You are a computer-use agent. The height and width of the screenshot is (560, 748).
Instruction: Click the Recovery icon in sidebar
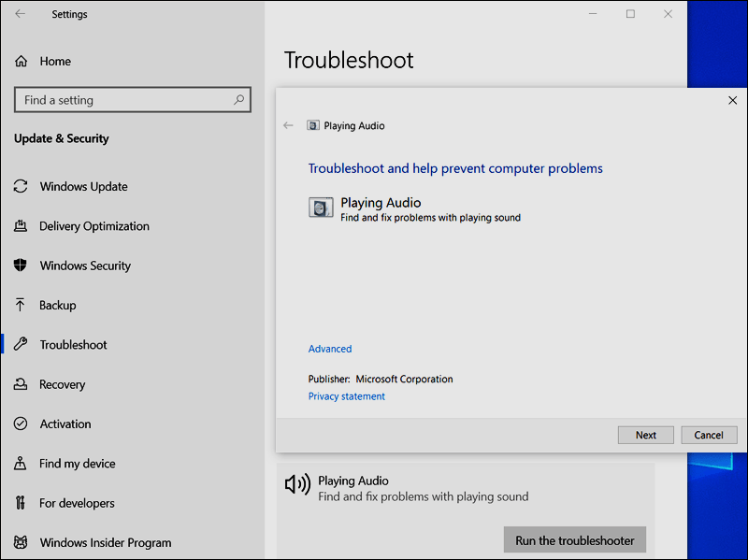point(21,384)
